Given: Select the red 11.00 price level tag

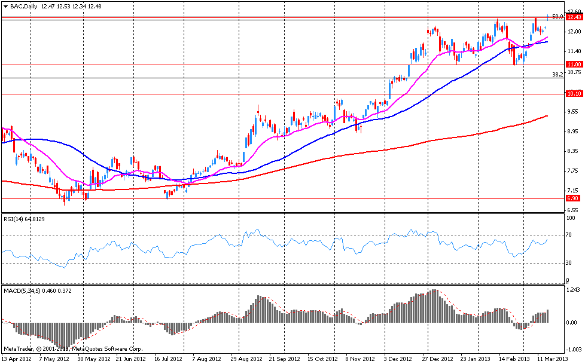Looking at the screenshot, I should [x=574, y=65].
